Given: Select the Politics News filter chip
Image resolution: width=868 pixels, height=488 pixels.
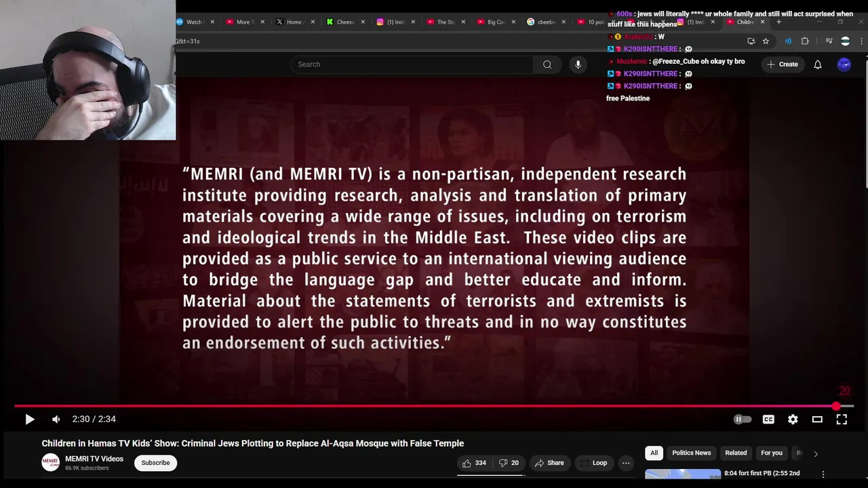Looking at the screenshot, I should [x=692, y=453].
